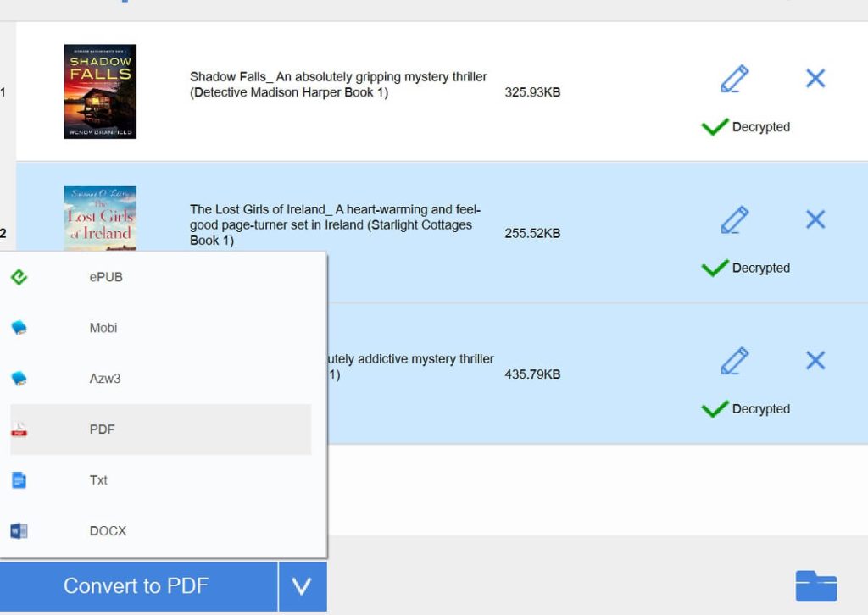Open the output folder icon
This screenshot has width=868, height=615.
click(816, 585)
